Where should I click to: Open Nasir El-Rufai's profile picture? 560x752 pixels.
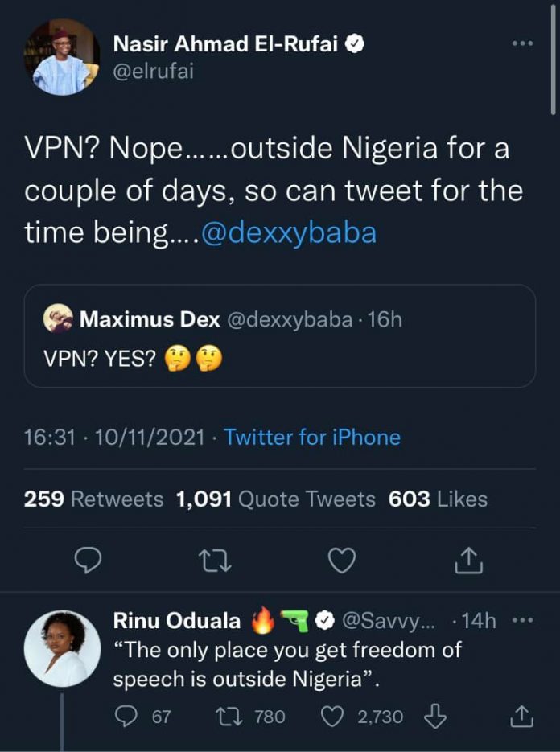[x=61, y=57]
